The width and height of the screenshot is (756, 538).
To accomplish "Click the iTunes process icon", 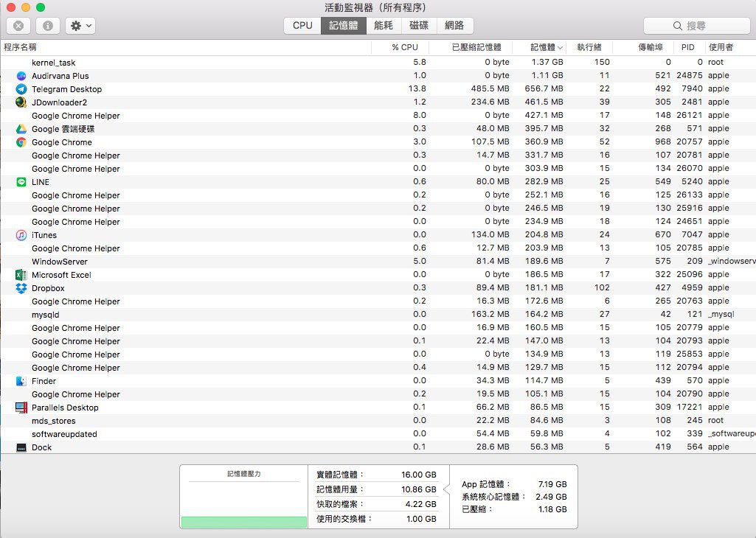I will tap(21, 235).
